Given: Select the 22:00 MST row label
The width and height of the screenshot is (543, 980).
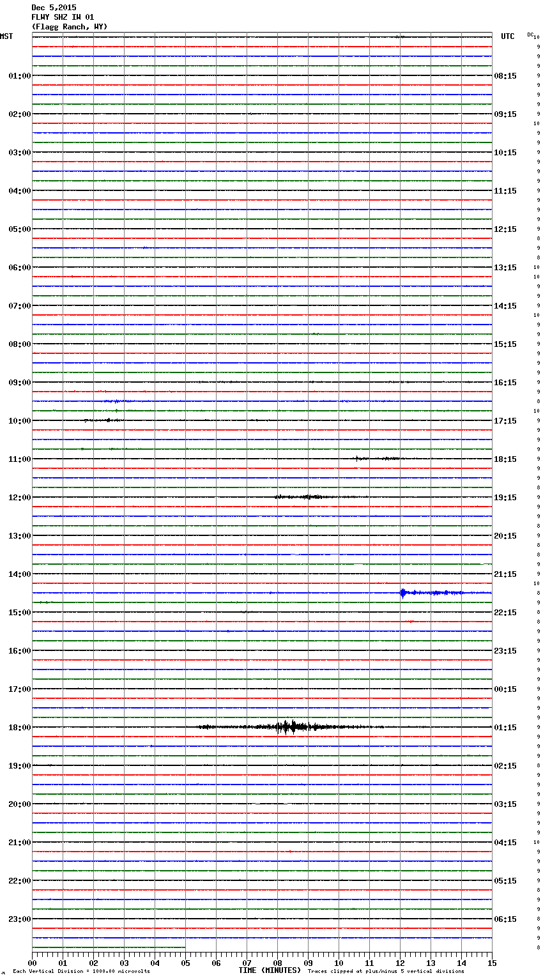Looking at the screenshot, I should pyautogui.click(x=19, y=881).
